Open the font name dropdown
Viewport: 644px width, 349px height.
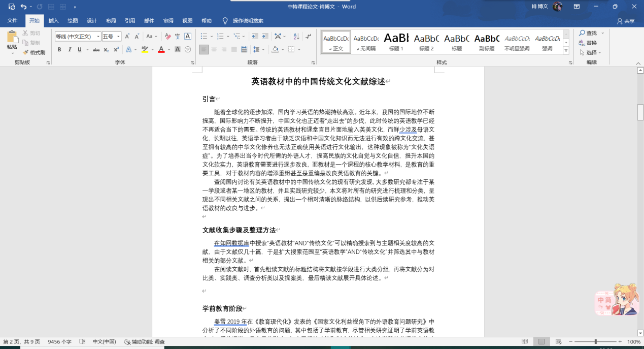[98, 37]
